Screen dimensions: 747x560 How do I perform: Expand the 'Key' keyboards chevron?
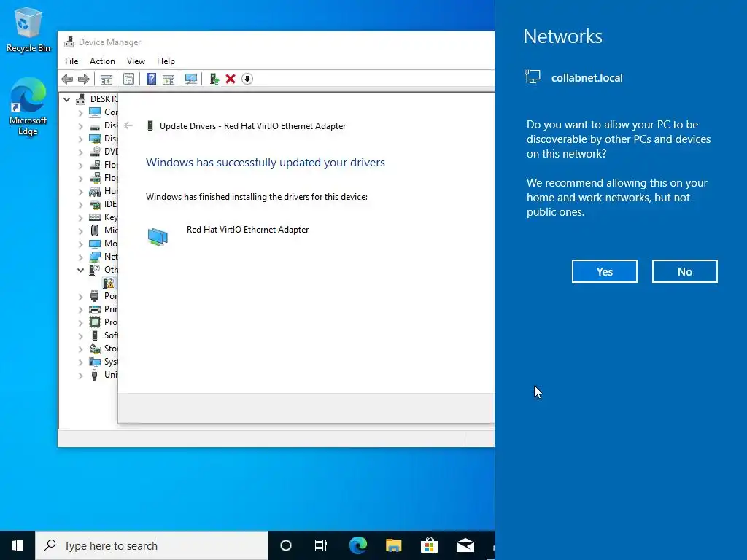pos(80,218)
